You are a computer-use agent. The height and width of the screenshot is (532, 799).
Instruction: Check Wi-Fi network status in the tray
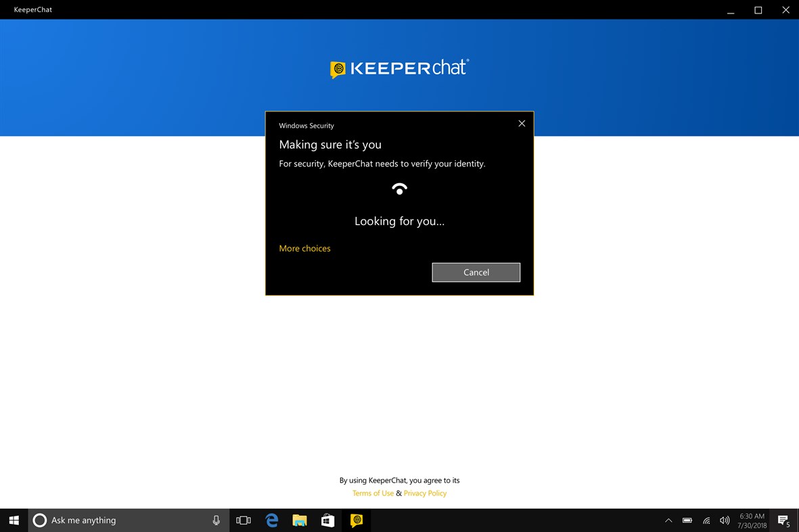[x=706, y=521]
